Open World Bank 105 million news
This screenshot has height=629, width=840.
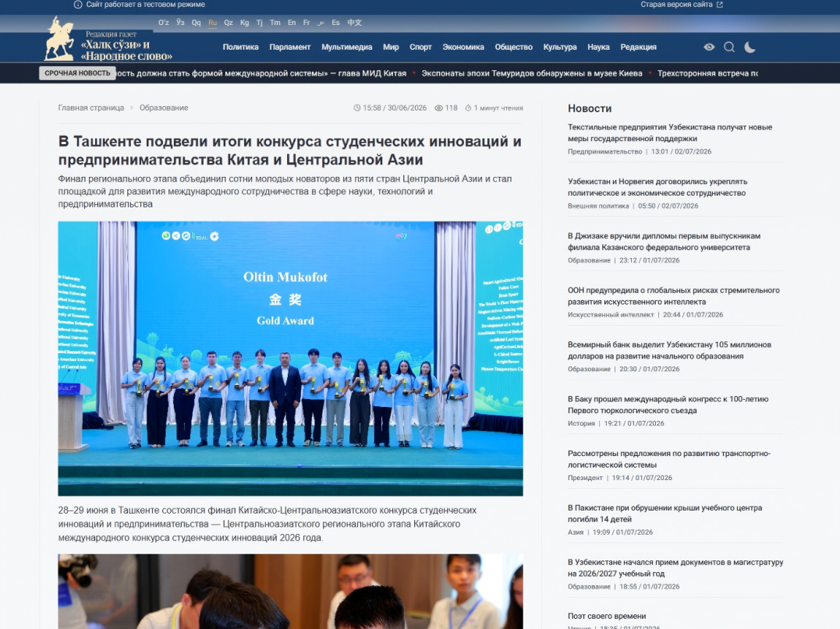[x=669, y=351]
